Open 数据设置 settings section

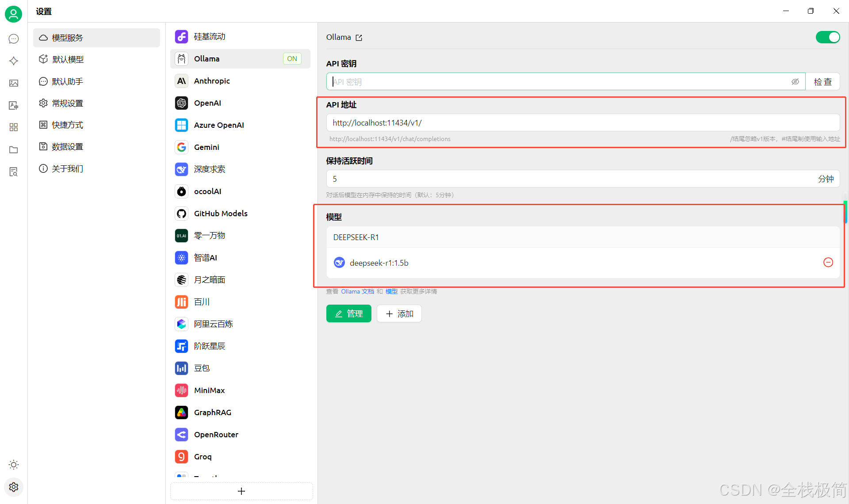click(x=67, y=147)
